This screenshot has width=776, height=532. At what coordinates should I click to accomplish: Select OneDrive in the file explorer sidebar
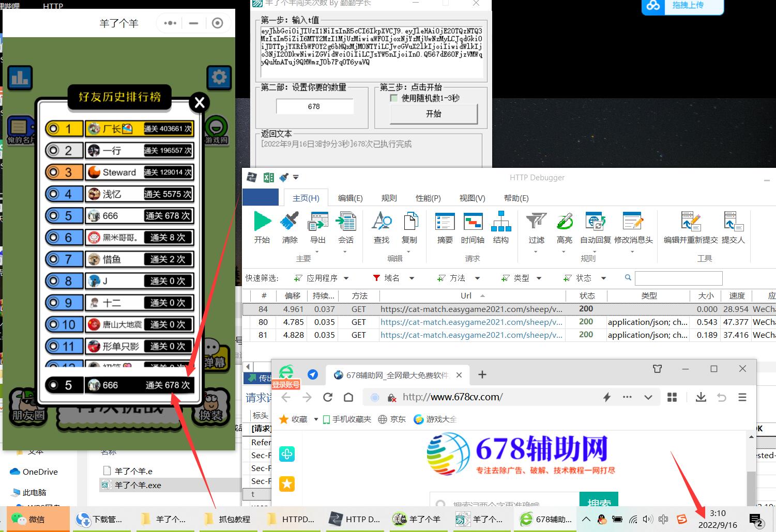pyautogui.click(x=34, y=472)
